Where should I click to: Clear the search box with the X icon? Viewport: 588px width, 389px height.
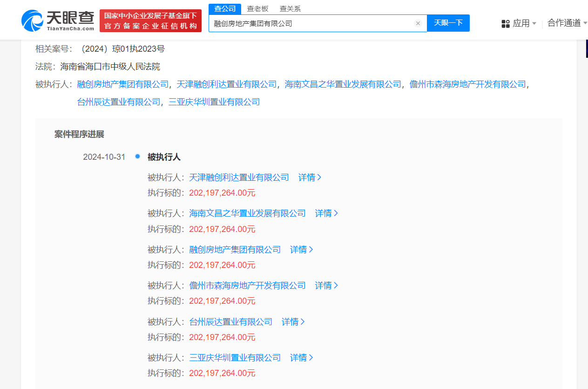[418, 23]
